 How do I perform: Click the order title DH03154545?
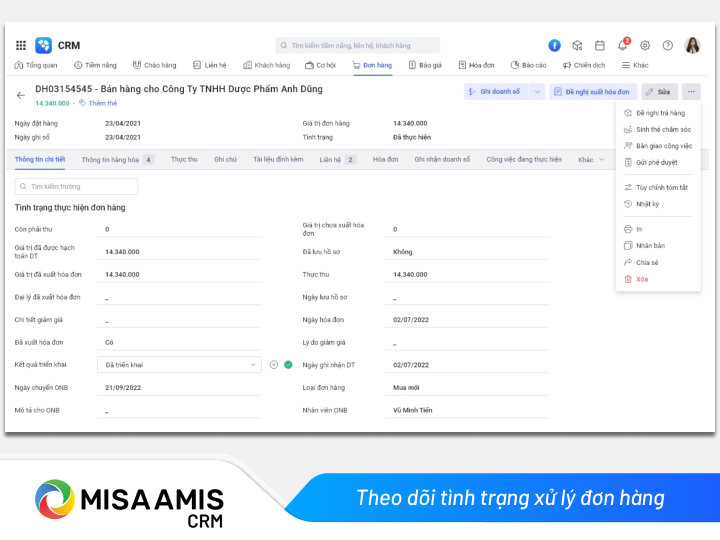point(179,89)
